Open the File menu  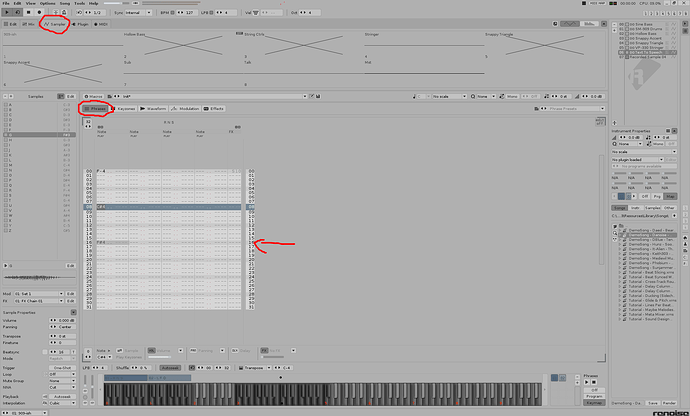pos(6,3)
